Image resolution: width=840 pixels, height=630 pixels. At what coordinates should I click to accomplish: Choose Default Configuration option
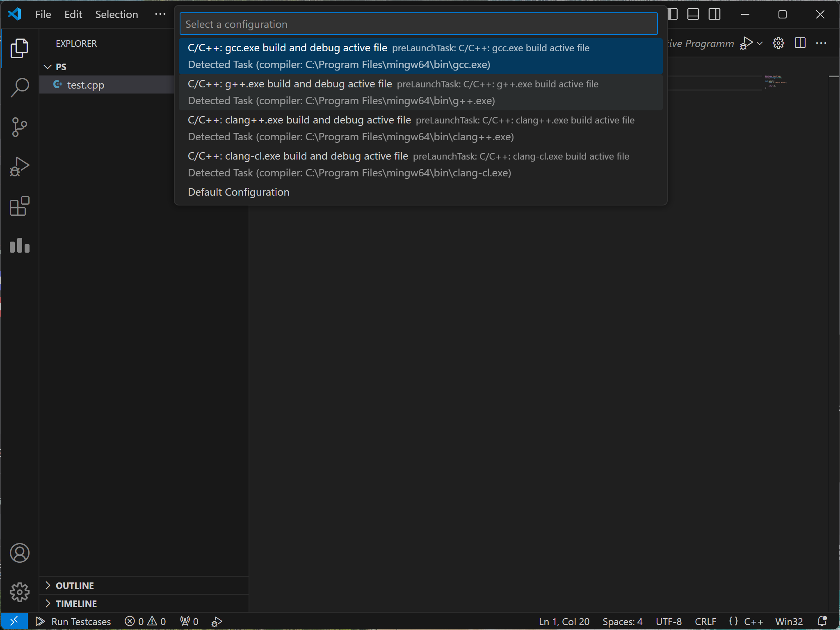pyautogui.click(x=420, y=192)
